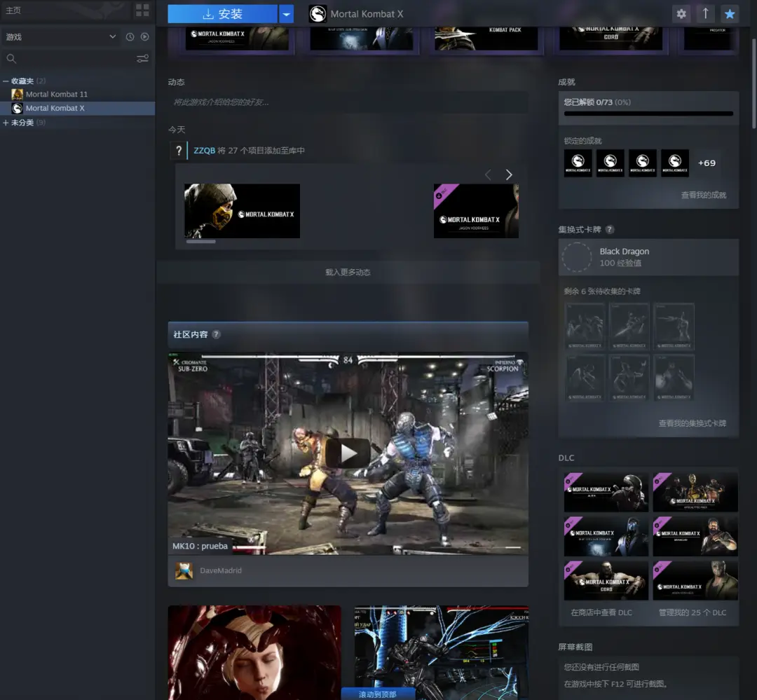This screenshot has width=757, height=700.
Task: Click the 将 27 个项目添加至库中 activity text
Action: click(x=261, y=151)
